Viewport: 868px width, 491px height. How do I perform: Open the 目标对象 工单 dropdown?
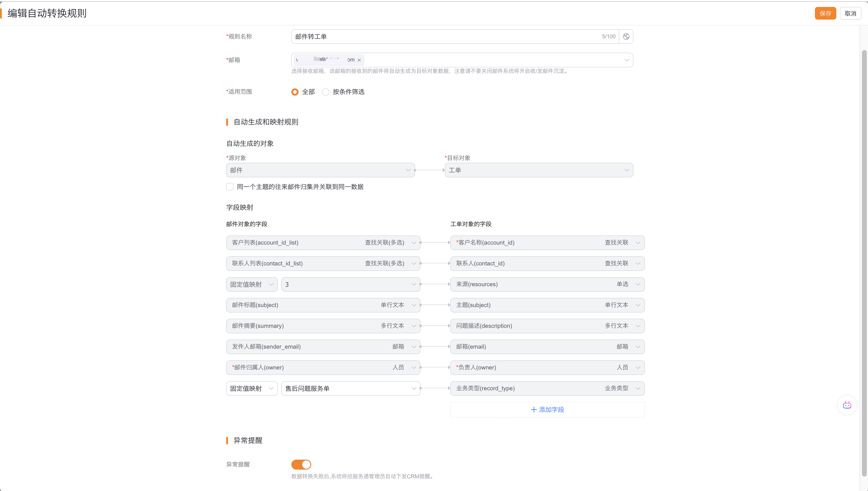(539, 170)
